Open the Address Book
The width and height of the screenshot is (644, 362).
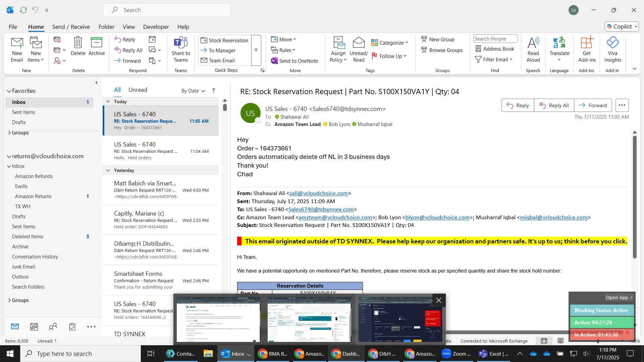(x=495, y=49)
